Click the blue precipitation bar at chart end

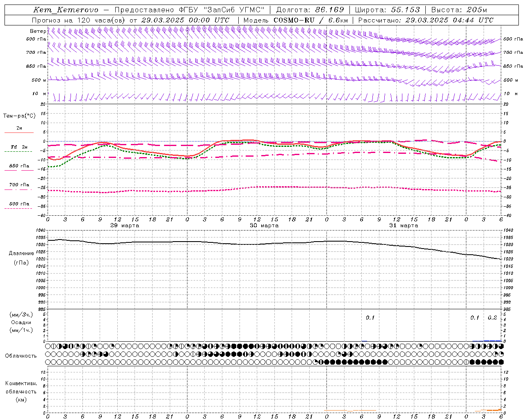493,340
